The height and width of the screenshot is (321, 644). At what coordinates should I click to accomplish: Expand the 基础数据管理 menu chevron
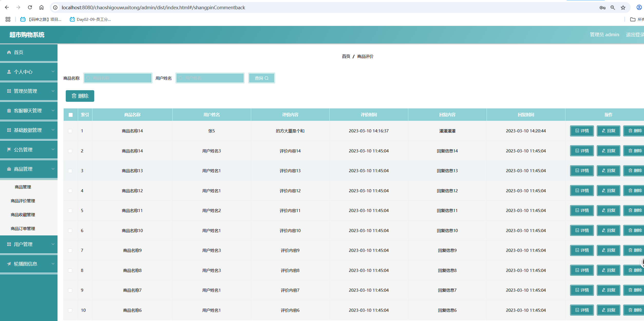pos(53,130)
